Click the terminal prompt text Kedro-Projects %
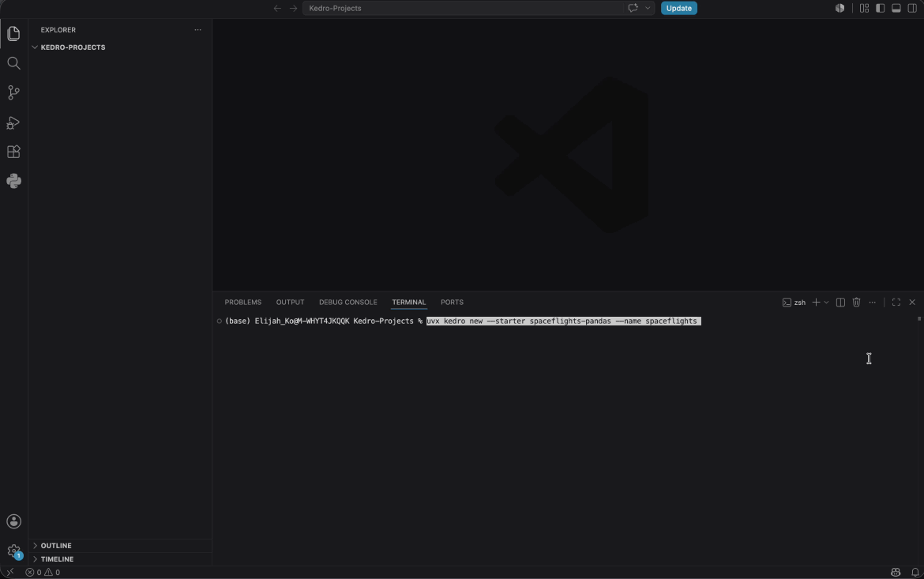Image resolution: width=924 pixels, height=579 pixels. pyautogui.click(x=388, y=321)
